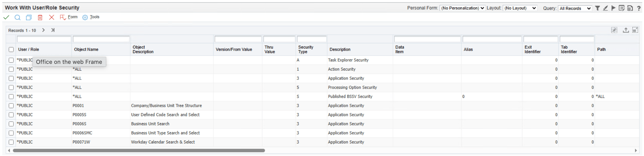Click the Find magnifier icon
Image resolution: width=644 pixels, height=156 pixels.
[x=17, y=17]
